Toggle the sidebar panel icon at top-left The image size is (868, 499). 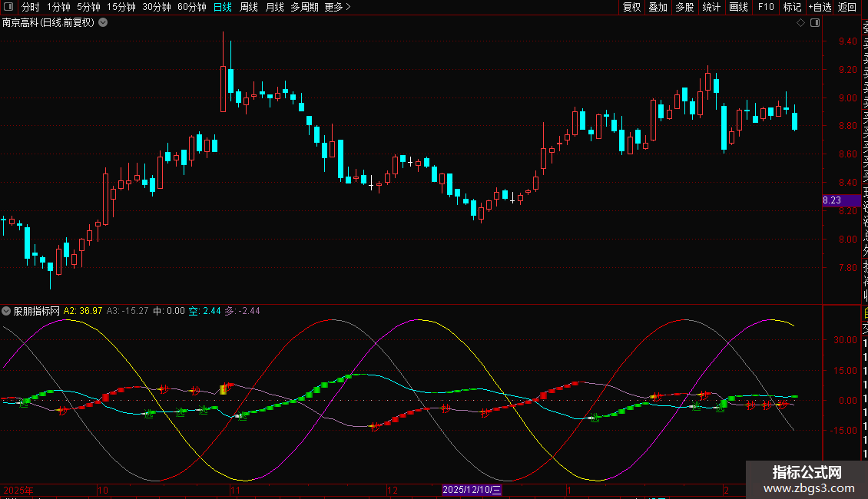[8, 7]
